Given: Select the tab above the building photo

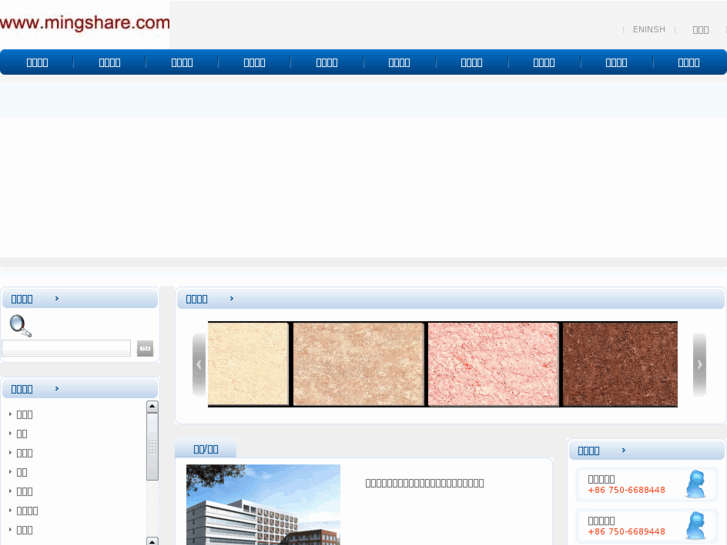Looking at the screenshot, I should coord(206,449).
